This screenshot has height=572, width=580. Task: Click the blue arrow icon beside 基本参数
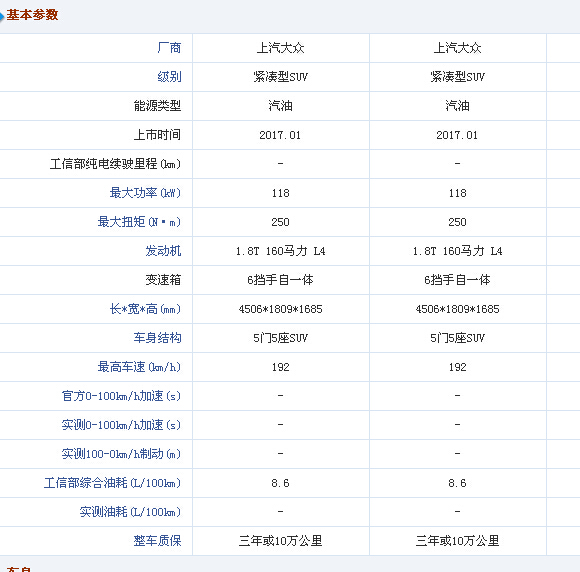pos(2,16)
